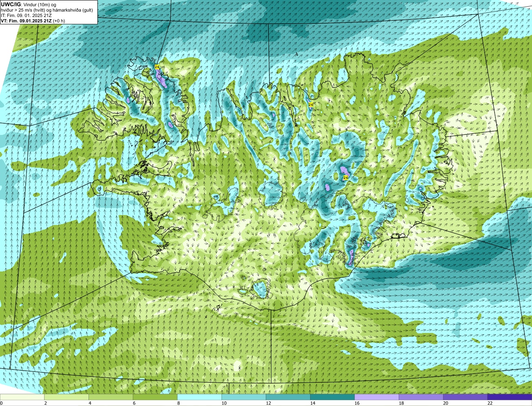Click the 16–18 m/s lavender legend swatch

(377, 397)
